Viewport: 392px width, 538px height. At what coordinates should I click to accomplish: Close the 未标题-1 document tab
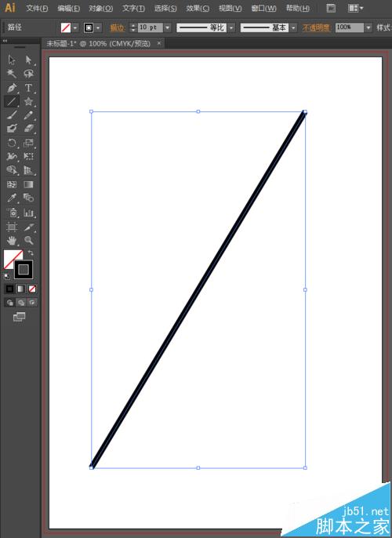[159, 43]
